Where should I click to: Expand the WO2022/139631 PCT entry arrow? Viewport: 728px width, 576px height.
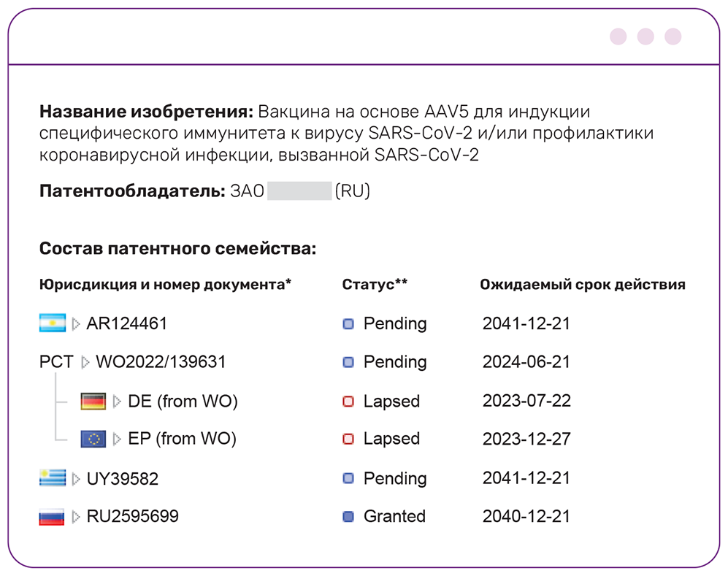85,362
